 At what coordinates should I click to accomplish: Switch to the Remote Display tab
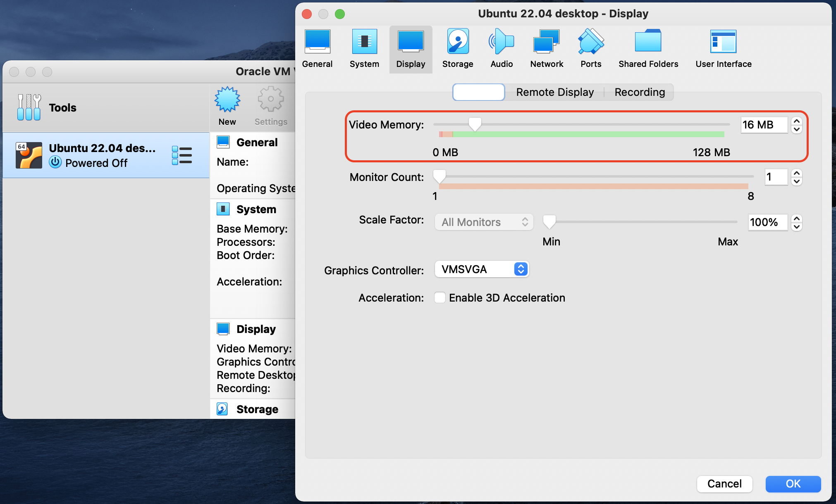click(555, 92)
